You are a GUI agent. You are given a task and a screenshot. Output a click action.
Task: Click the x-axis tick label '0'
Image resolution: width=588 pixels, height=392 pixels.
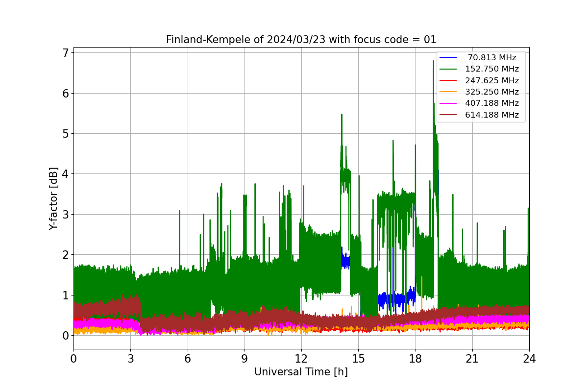[x=73, y=359]
